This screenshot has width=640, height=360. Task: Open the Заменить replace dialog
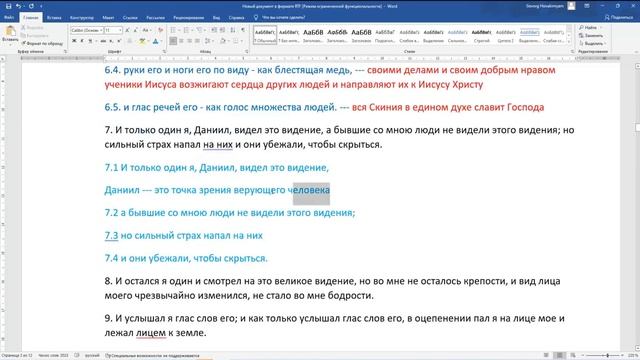pos(590,36)
